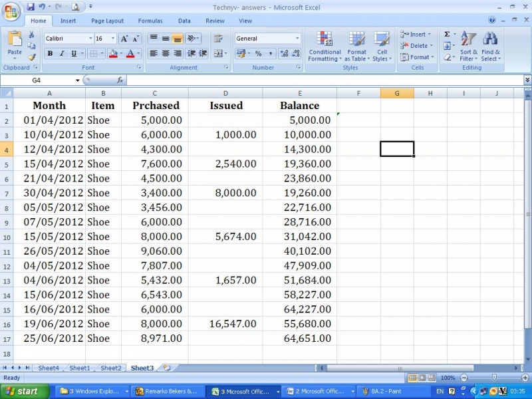
Task: Click the Cut scissors icon
Action: click(x=32, y=35)
